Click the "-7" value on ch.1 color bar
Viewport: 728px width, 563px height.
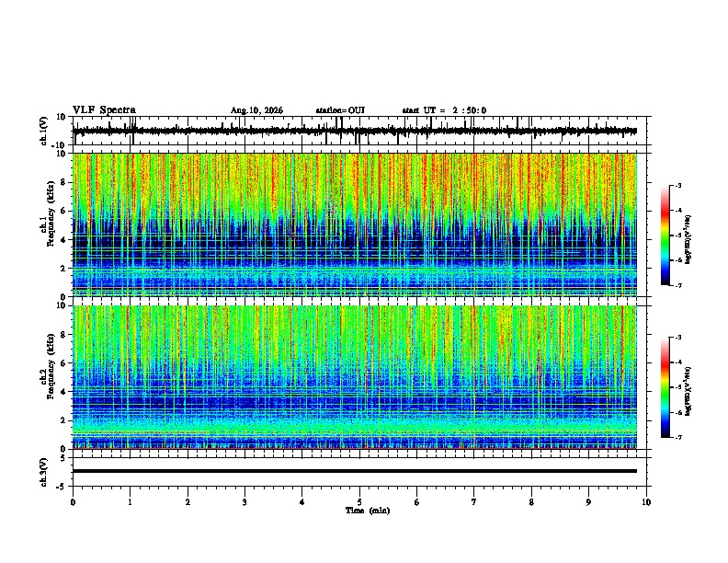click(678, 285)
